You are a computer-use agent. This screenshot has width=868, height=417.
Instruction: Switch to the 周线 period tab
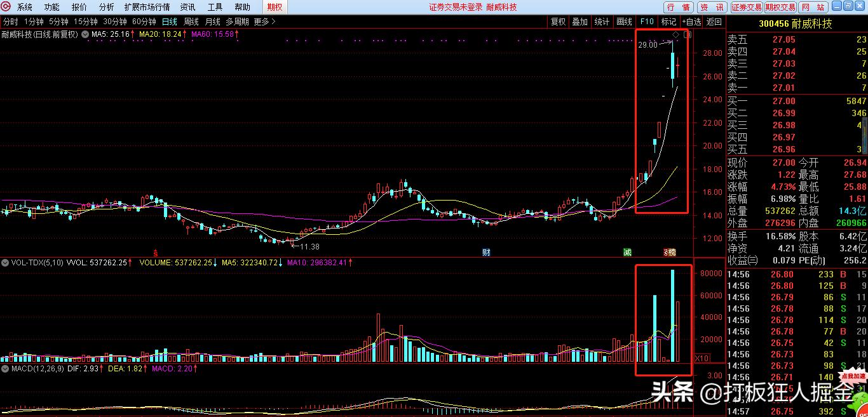(x=191, y=22)
